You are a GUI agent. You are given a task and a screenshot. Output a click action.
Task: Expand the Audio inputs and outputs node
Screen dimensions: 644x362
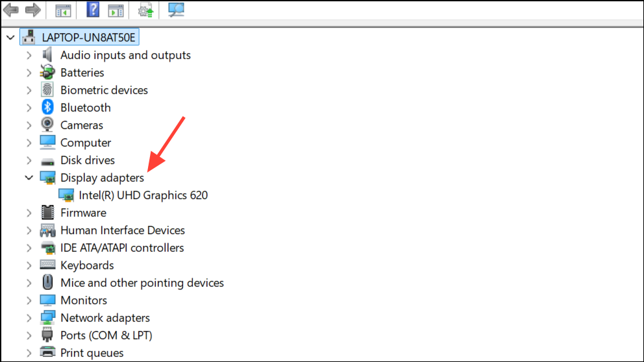point(29,55)
